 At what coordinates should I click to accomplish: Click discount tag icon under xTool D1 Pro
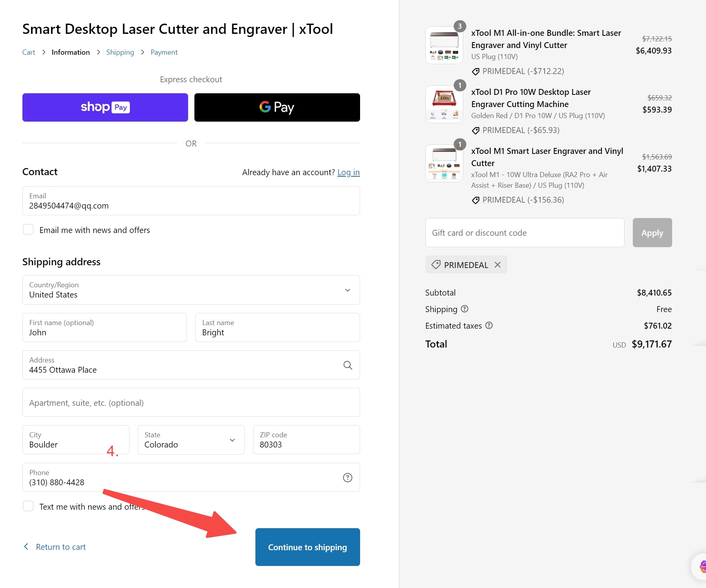tap(476, 131)
